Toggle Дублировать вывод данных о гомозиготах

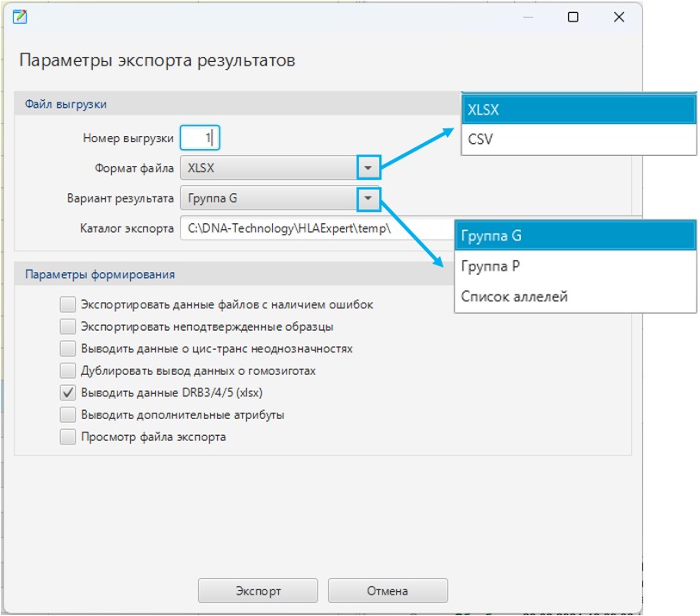point(68,370)
